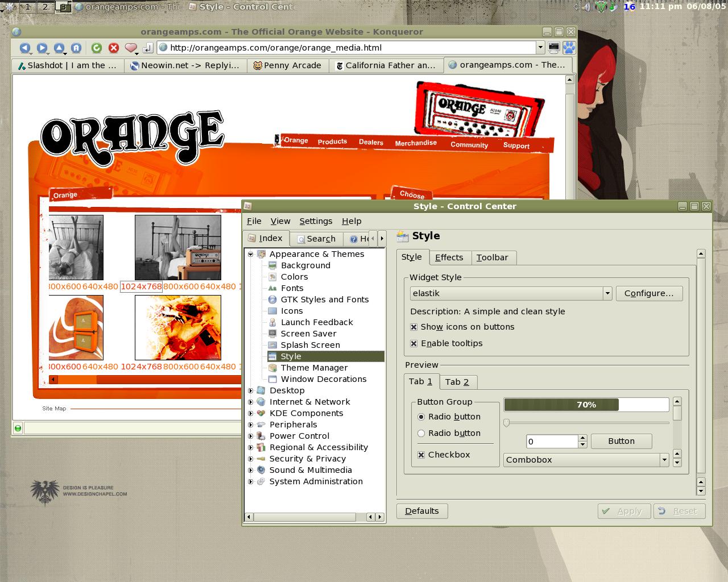Click the preview button labeled Button
Screen dimensions: 728x582
click(621, 441)
